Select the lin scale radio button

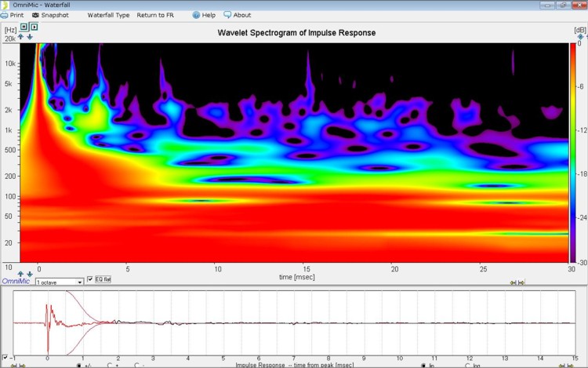pos(423,365)
